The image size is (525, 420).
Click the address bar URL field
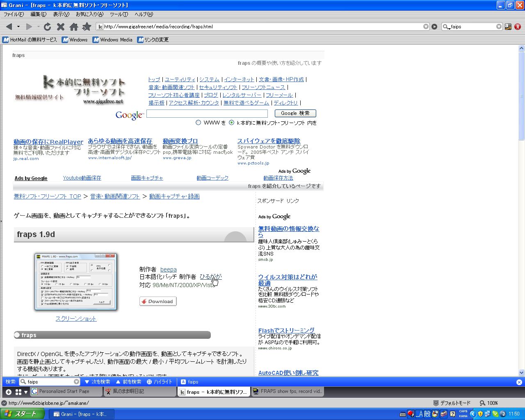(262, 27)
